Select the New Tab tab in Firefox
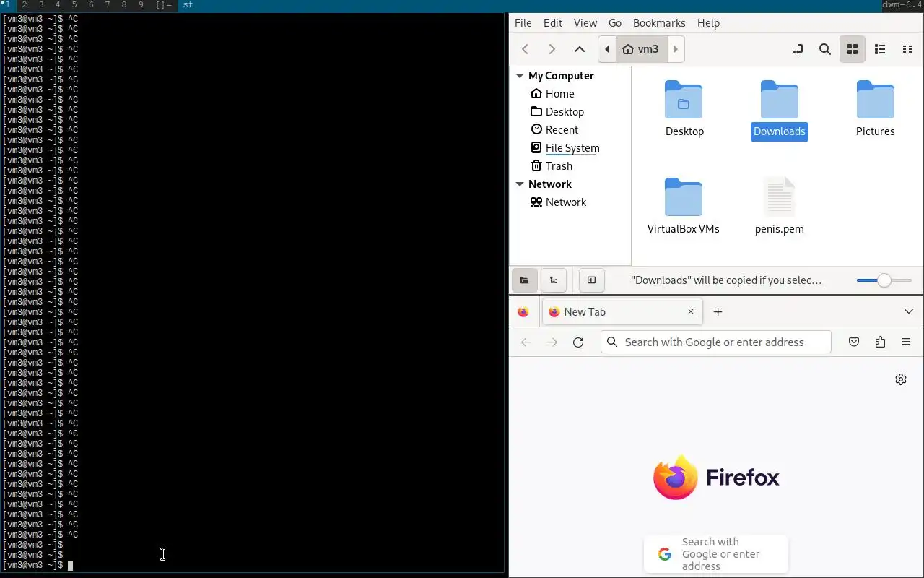The image size is (924, 578). 622,312
